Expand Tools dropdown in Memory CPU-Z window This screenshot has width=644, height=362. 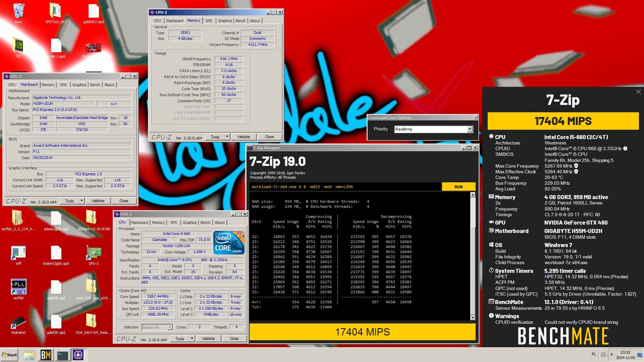coord(227,137)
